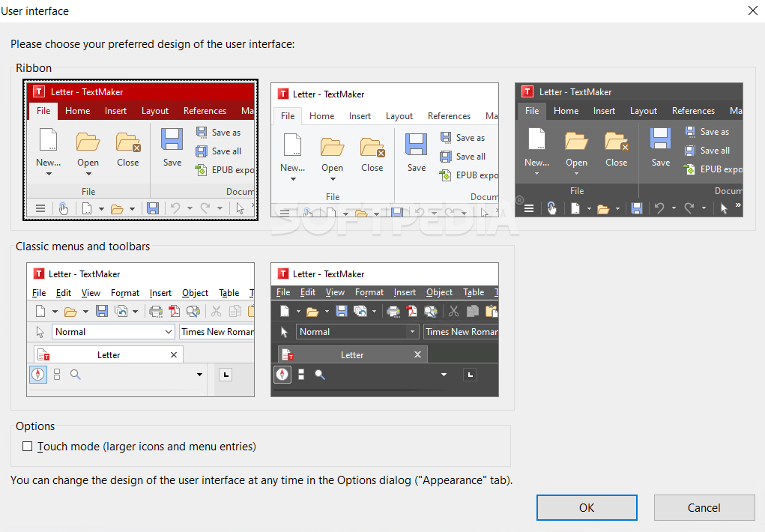The height and width of the screenshot is (532, 765).
Task: Choose the light Classic menus design thumbnail
Action: point(141,330)
